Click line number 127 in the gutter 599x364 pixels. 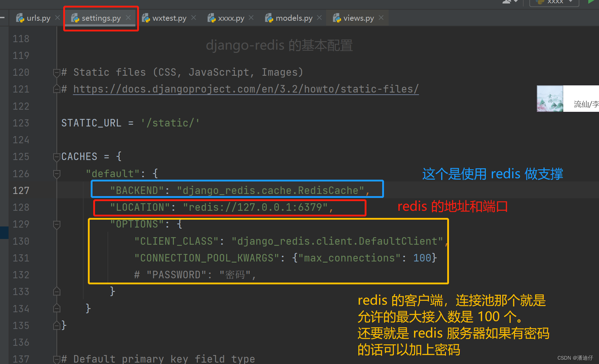pyautogui.click(x=21, y=190)
